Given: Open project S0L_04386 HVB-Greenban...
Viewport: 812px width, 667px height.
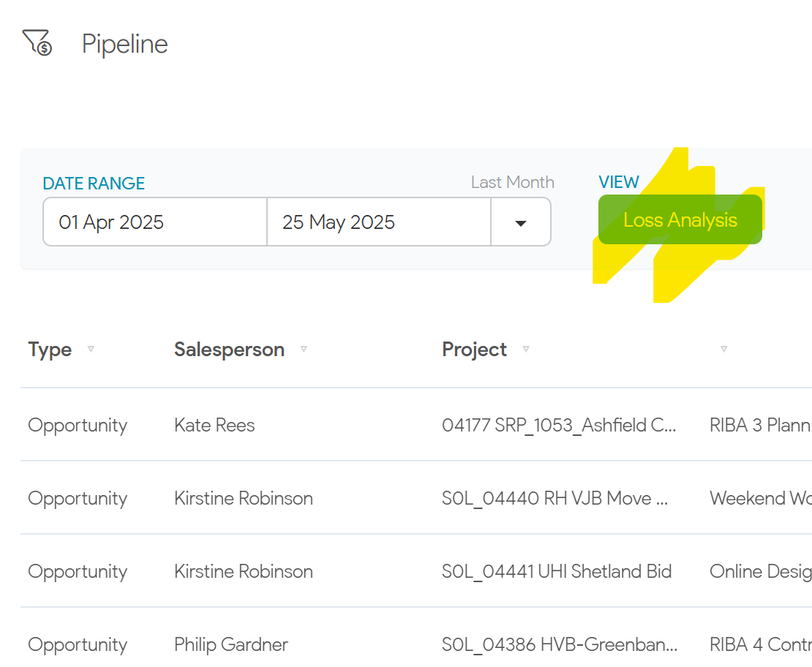Looking at the screenshot, I should point(560,644).
